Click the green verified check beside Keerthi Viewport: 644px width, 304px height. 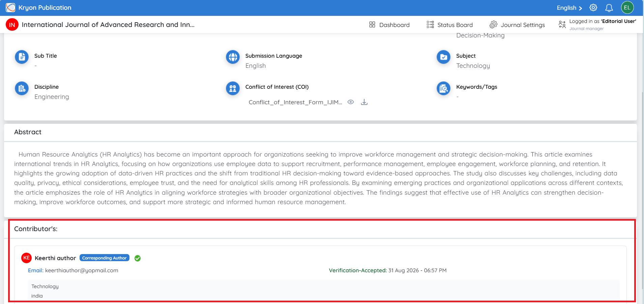coord(138,258)
